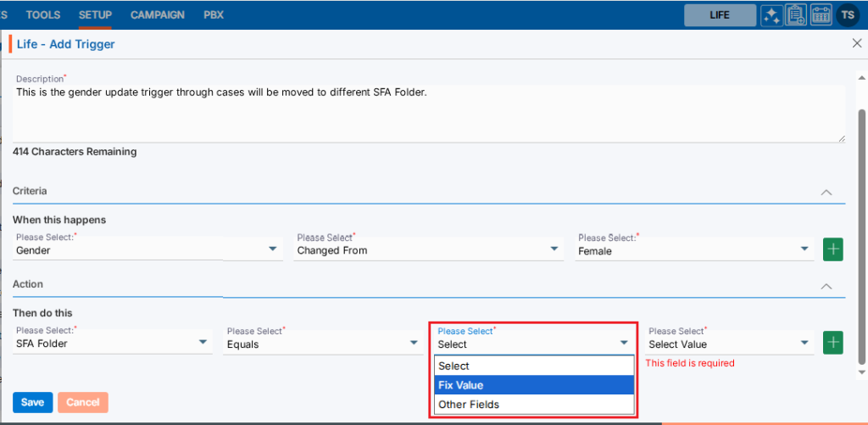868x425 pixels.
Task: Save the trigger
Action: [32, 402]
